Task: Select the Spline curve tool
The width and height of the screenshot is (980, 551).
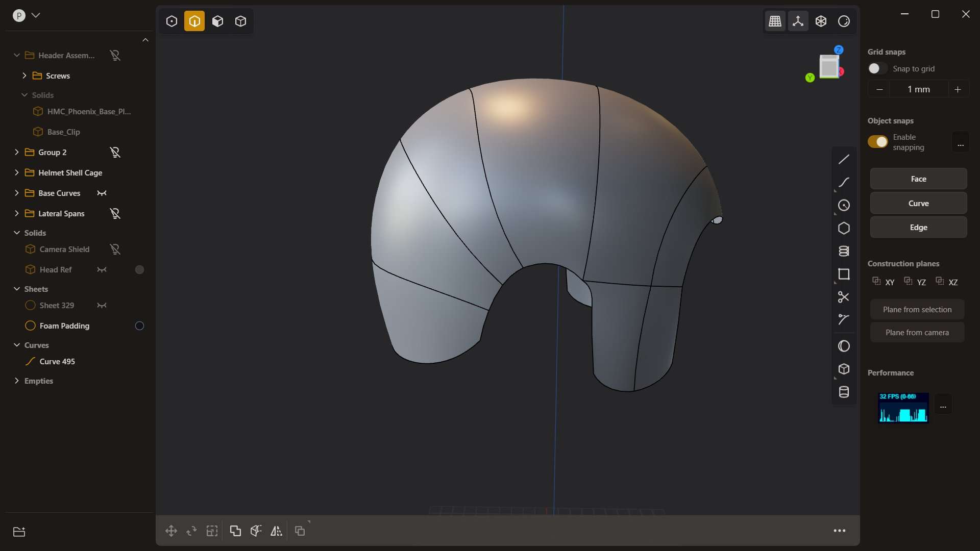Action: [844, 182]
